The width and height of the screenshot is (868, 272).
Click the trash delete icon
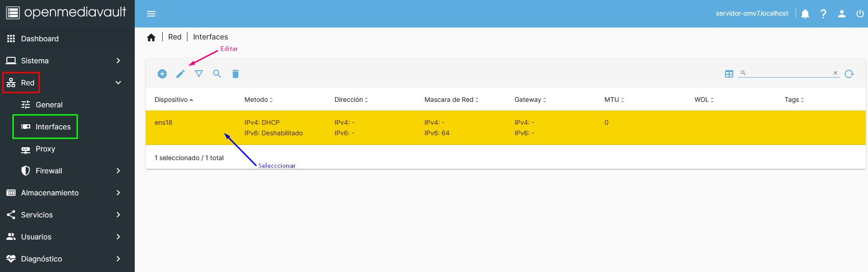point(236,74)
